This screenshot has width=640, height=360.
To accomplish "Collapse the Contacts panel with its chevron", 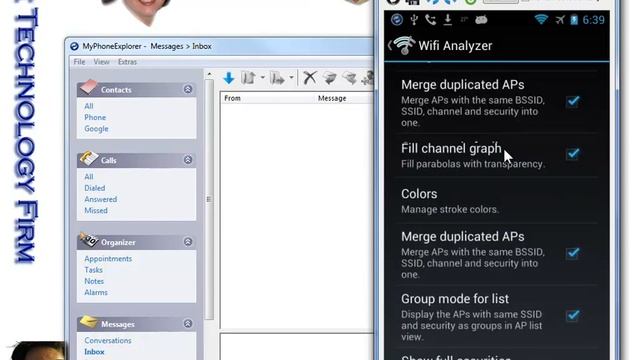I will pos(188,89).
